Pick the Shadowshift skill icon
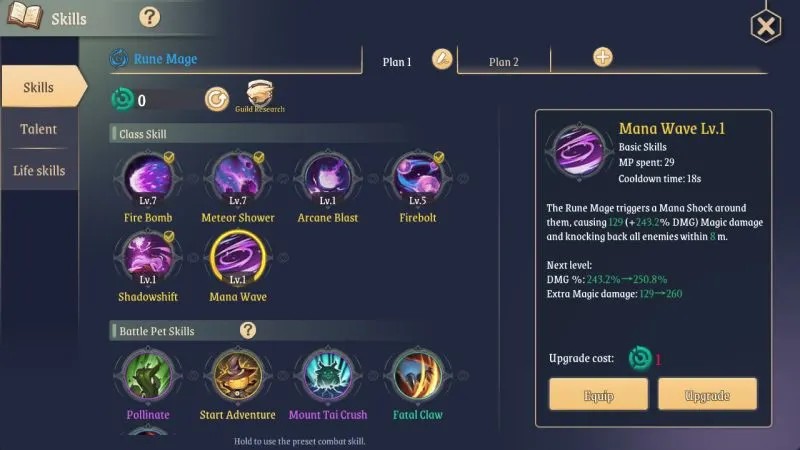This screenshot has height=450, width=800. (x=148, y=257)
